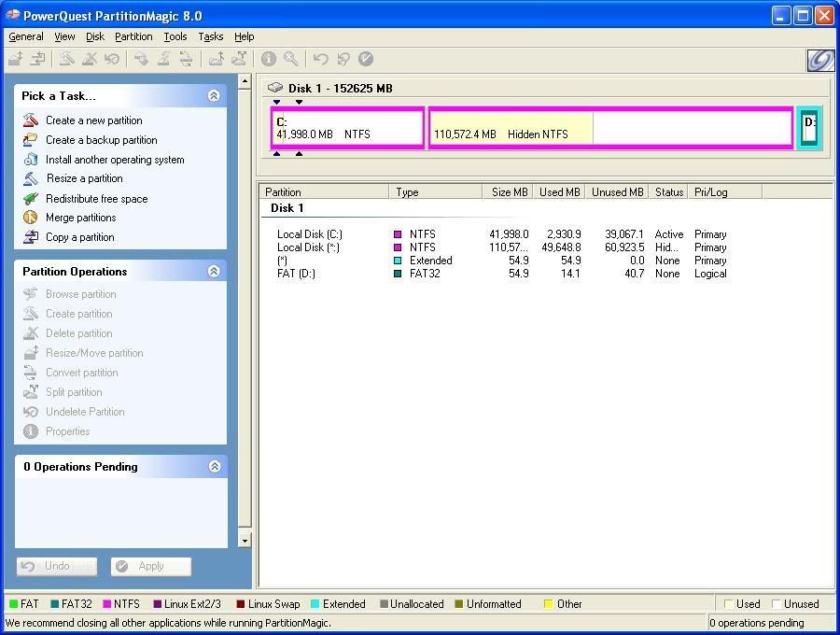Click the FAT32 teal legend swatch
Screen dimensions: 840x635
(55, 604)
